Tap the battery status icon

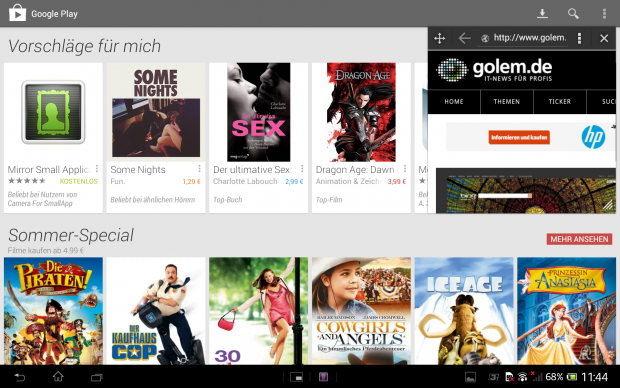coord(571,377)
